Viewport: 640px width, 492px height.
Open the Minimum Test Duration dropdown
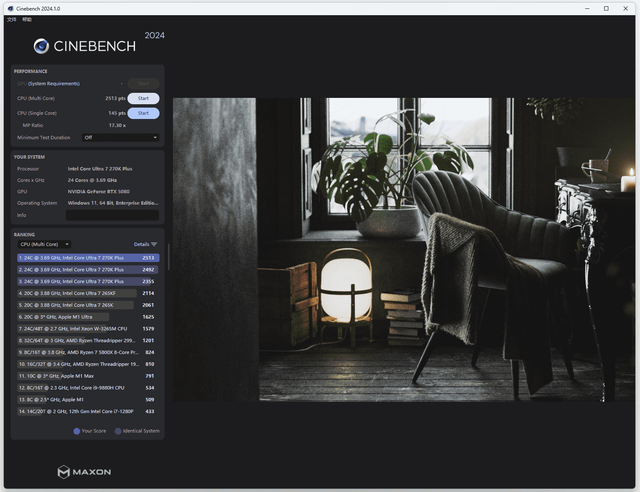pos(120,138)
